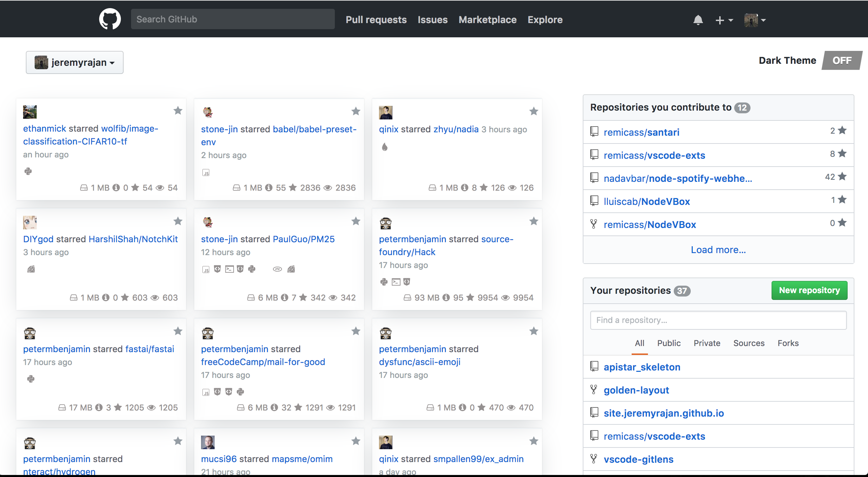Click the JavaScript icon on babel-preset-env card
The height and width of the screenshot is (477, 868).
(206, 172)
